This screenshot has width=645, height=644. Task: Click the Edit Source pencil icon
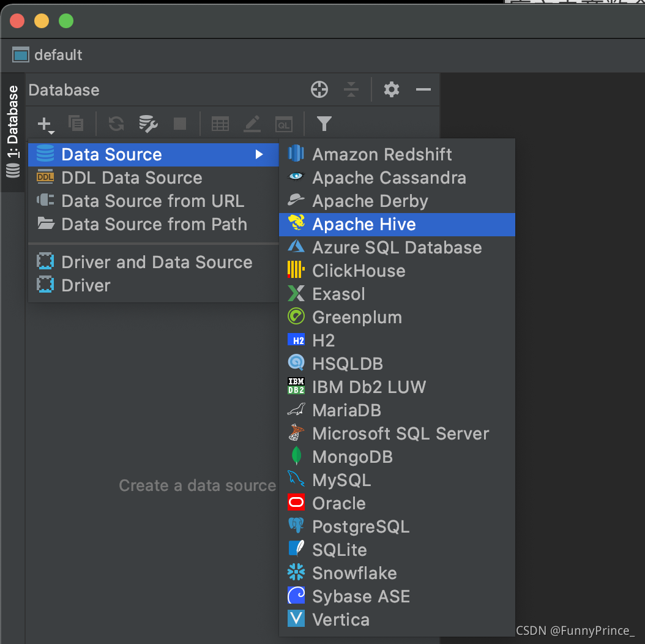coord(252,124)
